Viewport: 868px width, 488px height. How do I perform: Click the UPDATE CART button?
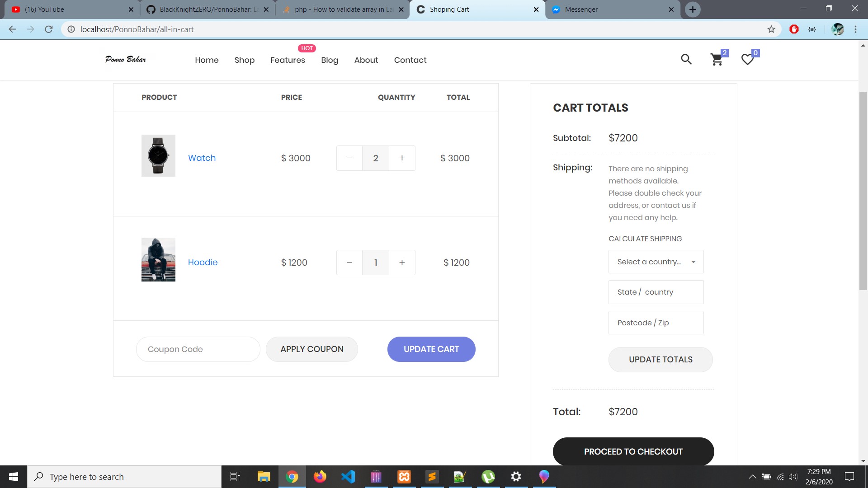pos(431,349)
